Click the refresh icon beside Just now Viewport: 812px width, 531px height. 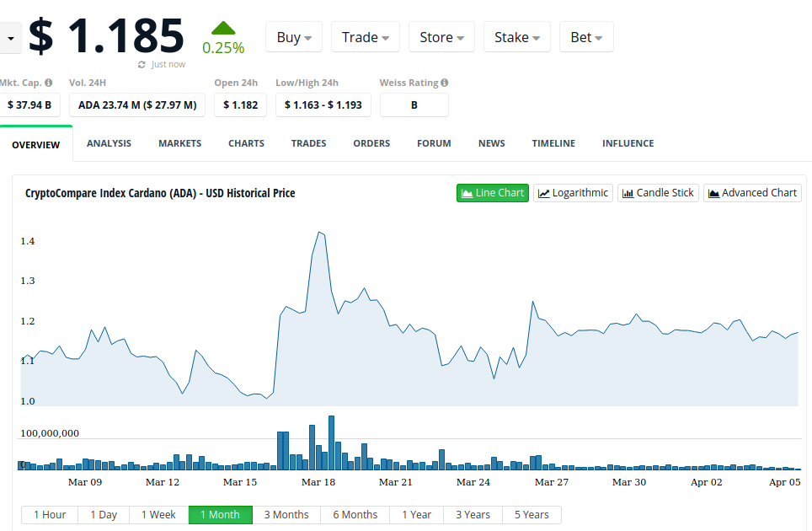pos(142,65)
